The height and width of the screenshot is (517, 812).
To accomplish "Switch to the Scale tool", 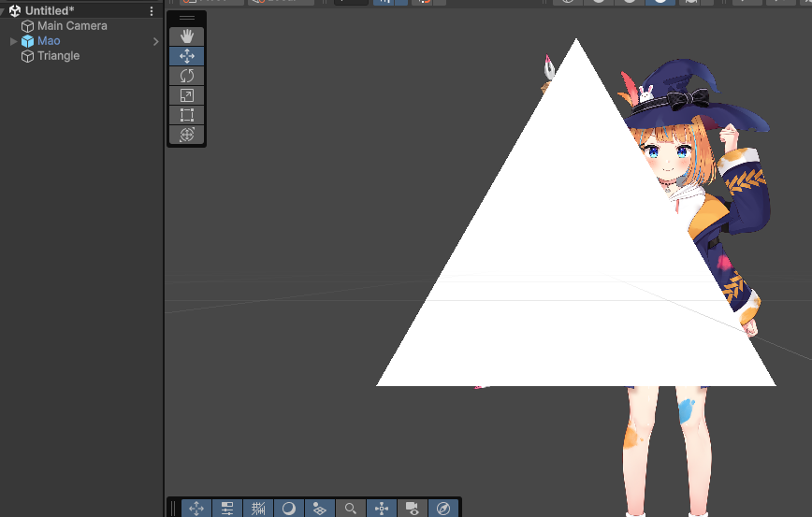I will click(x=186, y=95).
